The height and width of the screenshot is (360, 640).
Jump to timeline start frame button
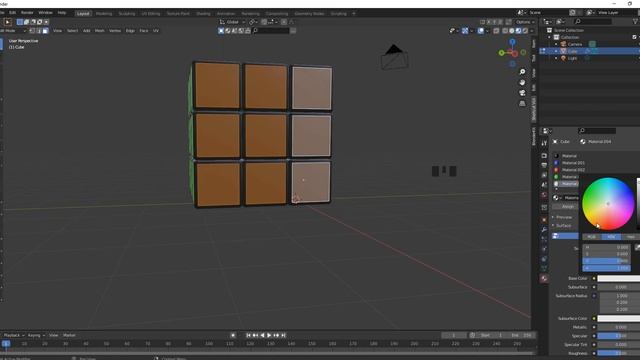point(248,335)
